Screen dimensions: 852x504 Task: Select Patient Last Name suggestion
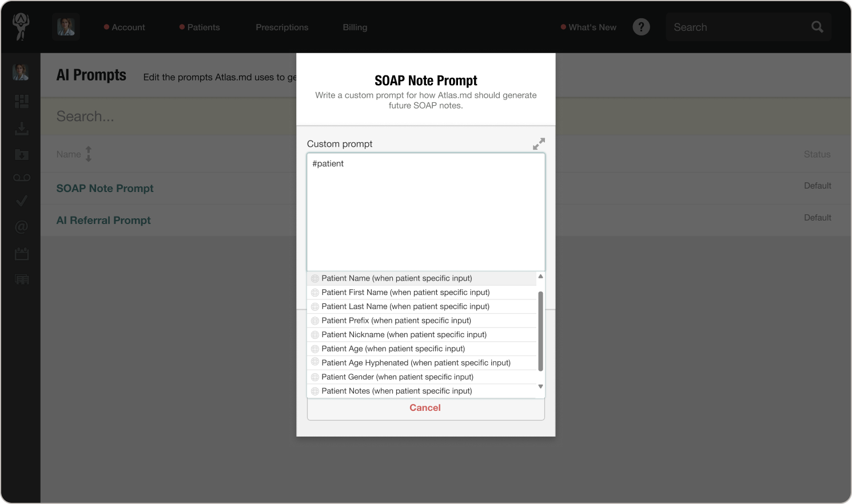(x=421, y=306)
